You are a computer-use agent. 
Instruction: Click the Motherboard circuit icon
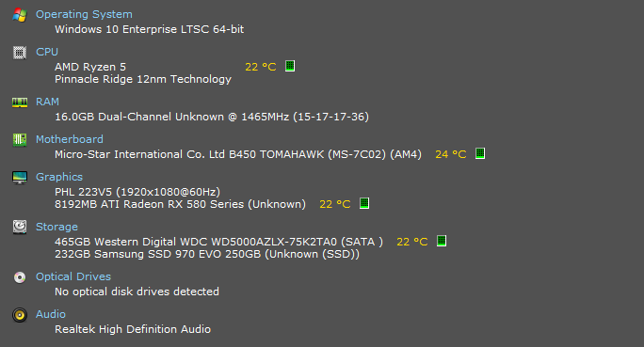point(20,140)
